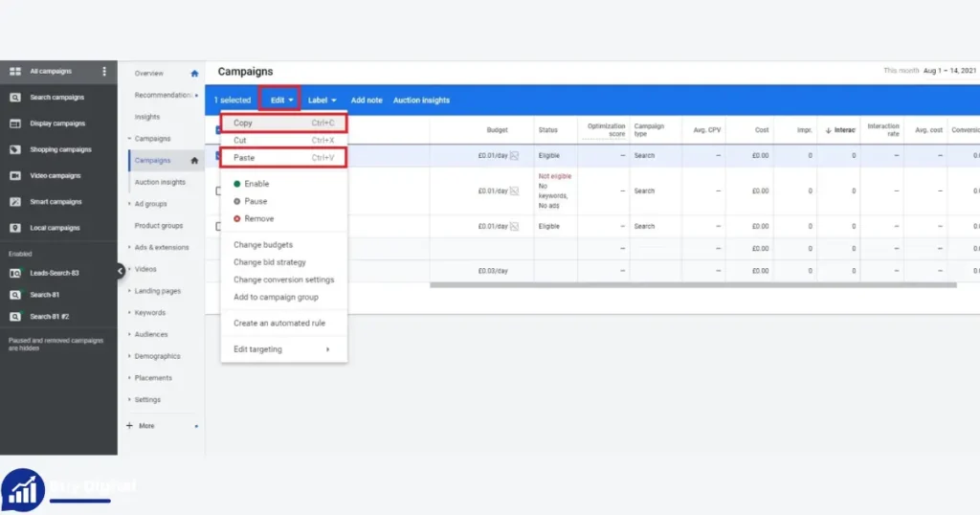
Task: Click the plus icon next to More
Action: click(x=129, y=426)
